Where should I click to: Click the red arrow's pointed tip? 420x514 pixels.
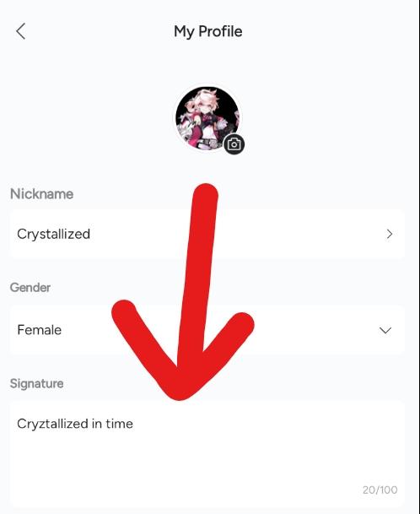[x=180, y=392]
